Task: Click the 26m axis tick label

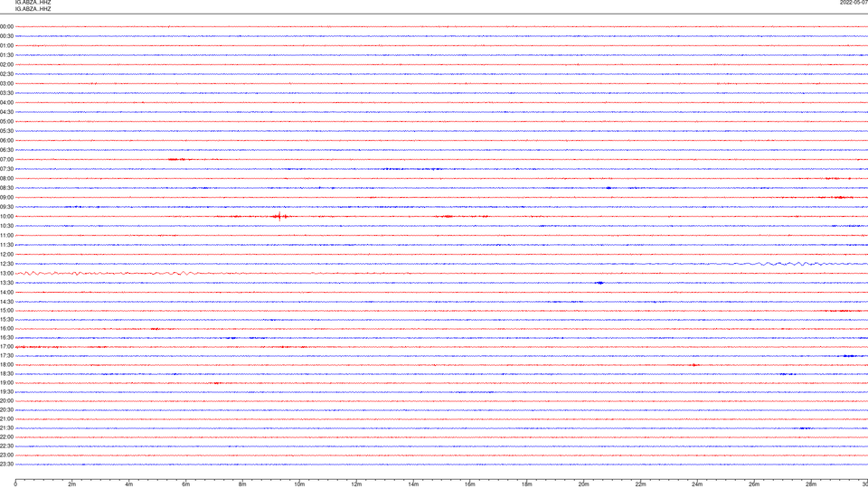Action: pyautogui.click(x=754, y=484)
